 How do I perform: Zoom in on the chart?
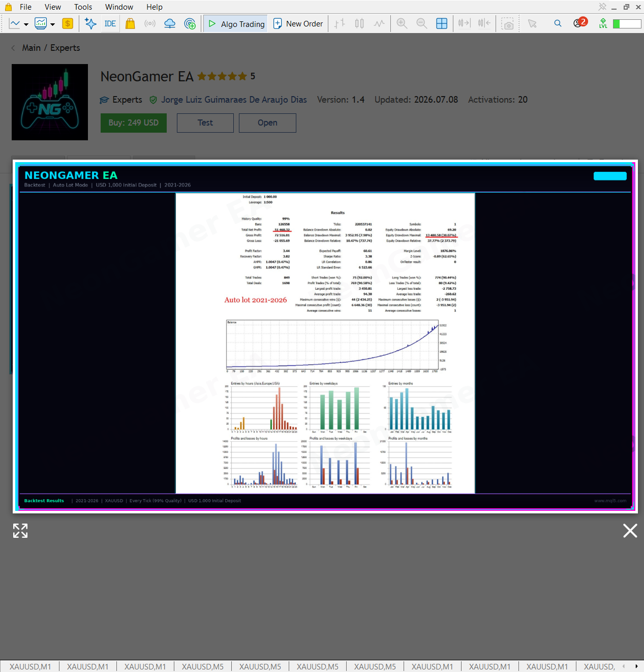click(402, 23)
